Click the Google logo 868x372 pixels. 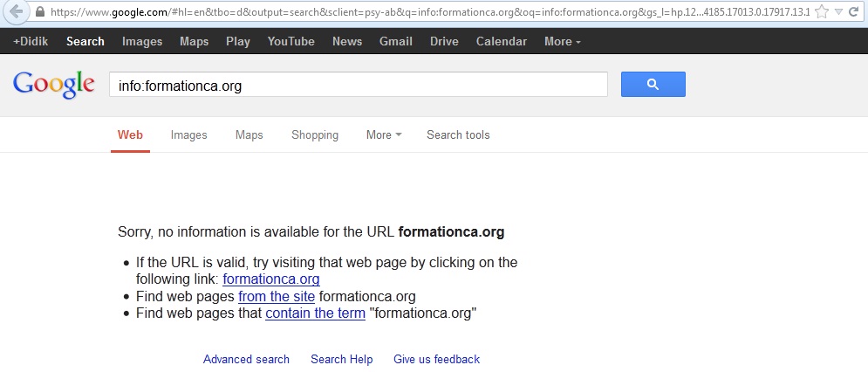tap(53, 84)
